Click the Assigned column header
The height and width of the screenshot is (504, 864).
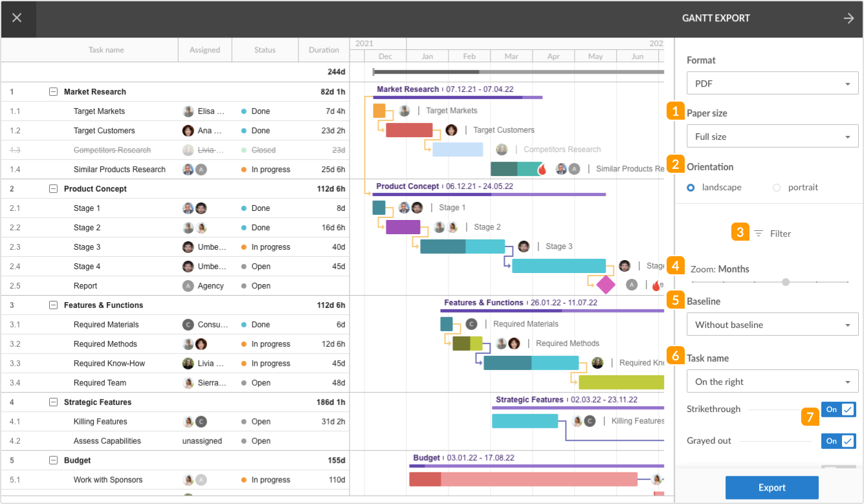[205, 50]
